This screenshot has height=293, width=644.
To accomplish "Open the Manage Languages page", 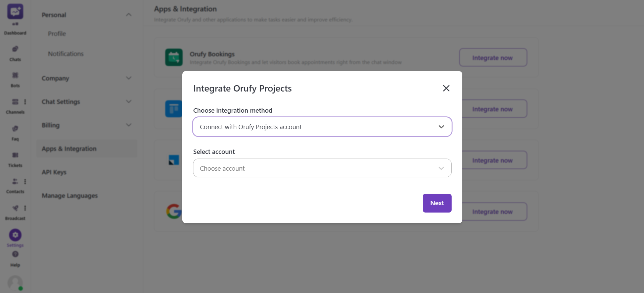I will click(70, 195).
